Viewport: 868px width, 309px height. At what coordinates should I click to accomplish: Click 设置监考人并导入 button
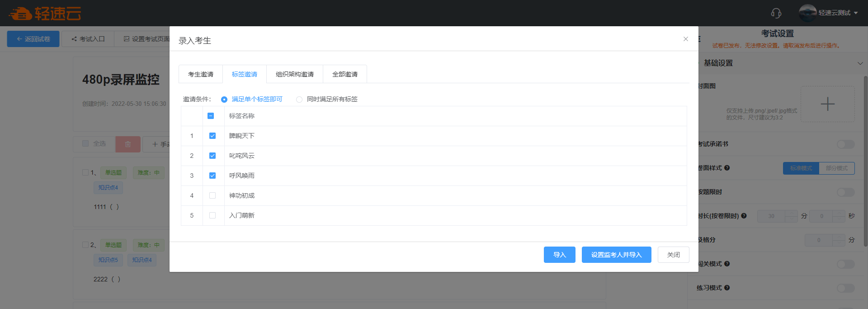point(616,255)
